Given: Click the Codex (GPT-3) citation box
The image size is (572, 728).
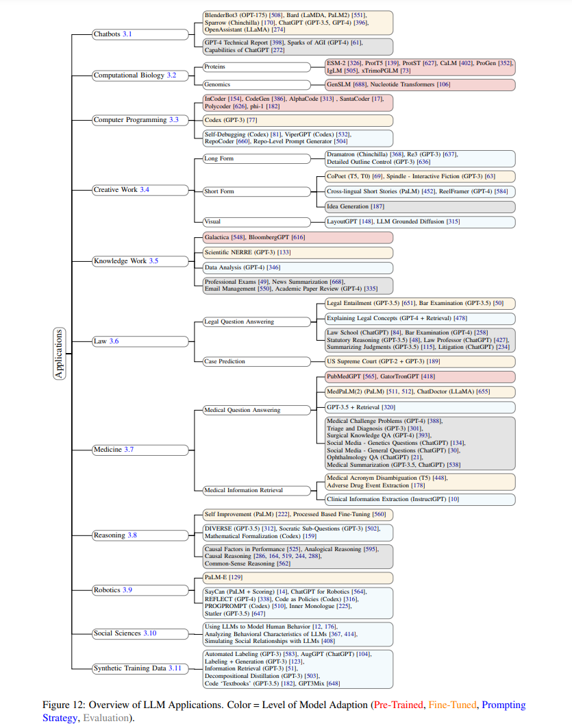Looking at the screenshot, I should pos(298,120).
